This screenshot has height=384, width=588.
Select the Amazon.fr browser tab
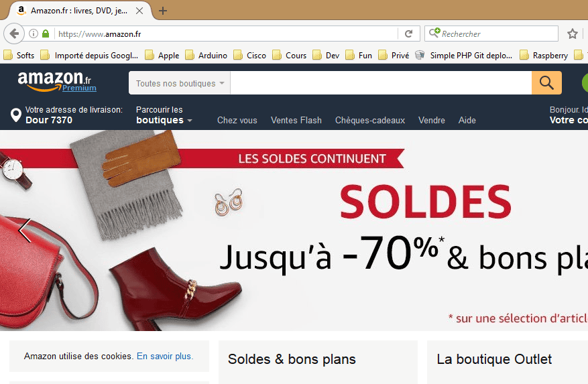(x=78, y=11)
